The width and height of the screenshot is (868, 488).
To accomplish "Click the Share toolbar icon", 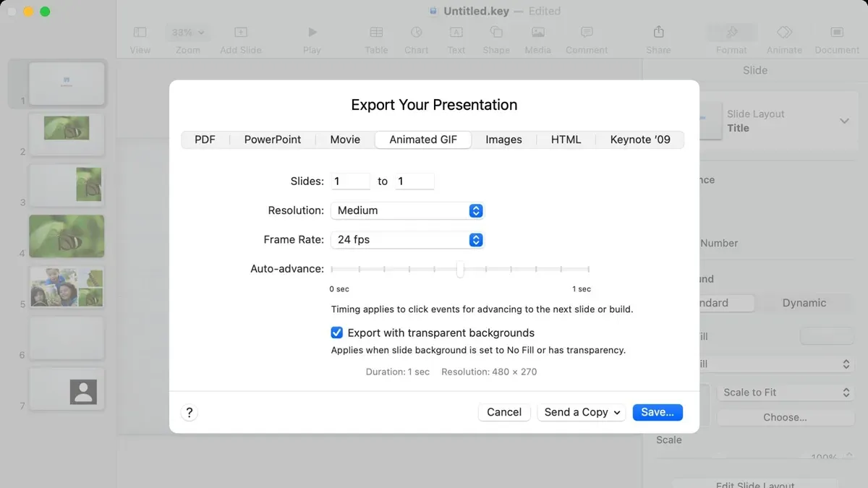I will pos(658,33).
